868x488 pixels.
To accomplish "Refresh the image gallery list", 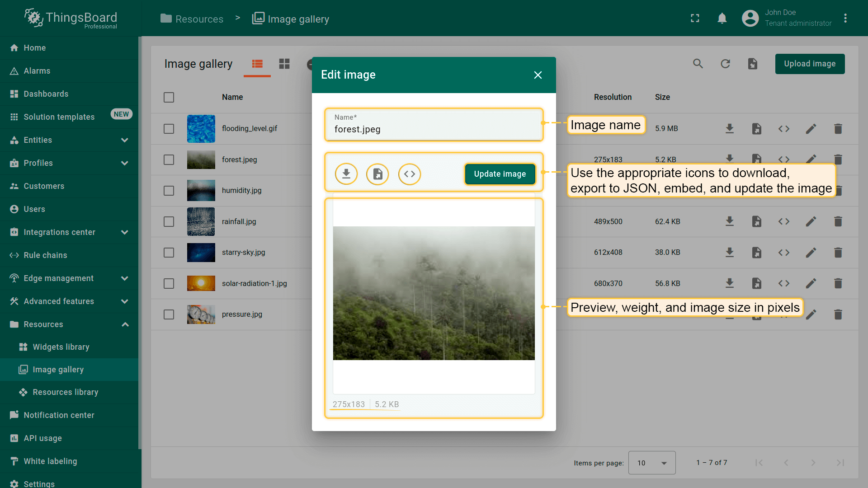I will click(725, 64).
